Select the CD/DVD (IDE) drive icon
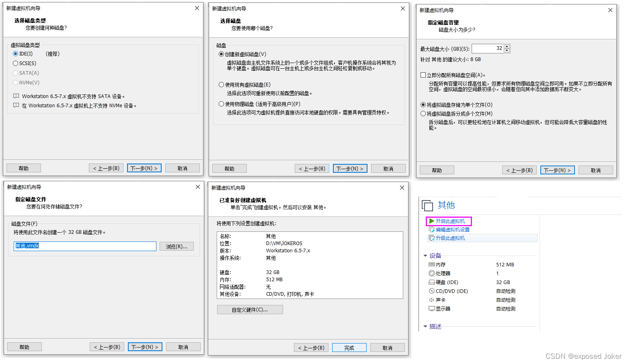Viewport: 628px width, 364px height. [x=432, y=291]
